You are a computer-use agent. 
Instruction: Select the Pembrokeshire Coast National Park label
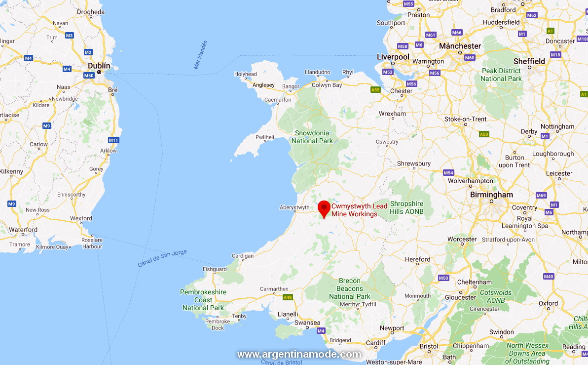pos(203,300)
